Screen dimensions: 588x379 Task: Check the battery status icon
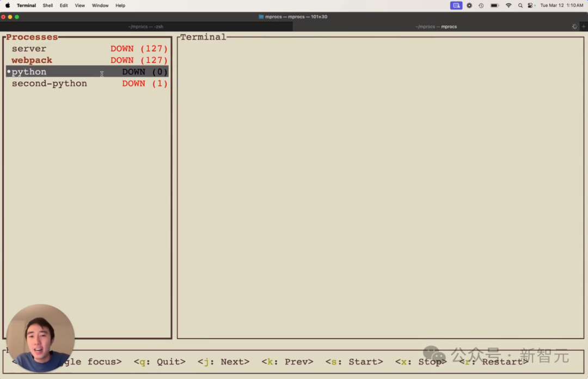click(x=494, y=5)
